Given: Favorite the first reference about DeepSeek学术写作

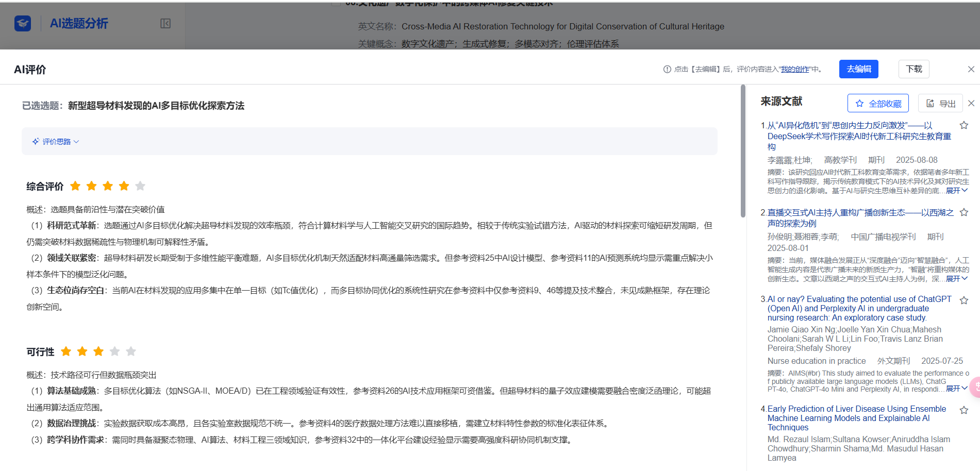Looking at the screenshot, I should pos(964,125).
